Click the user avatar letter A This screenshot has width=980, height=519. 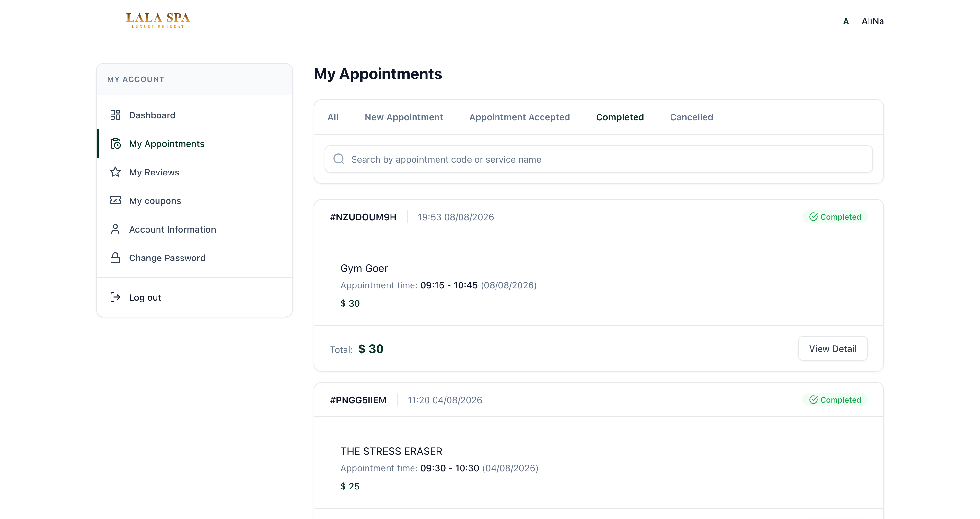tap(846, 21)
